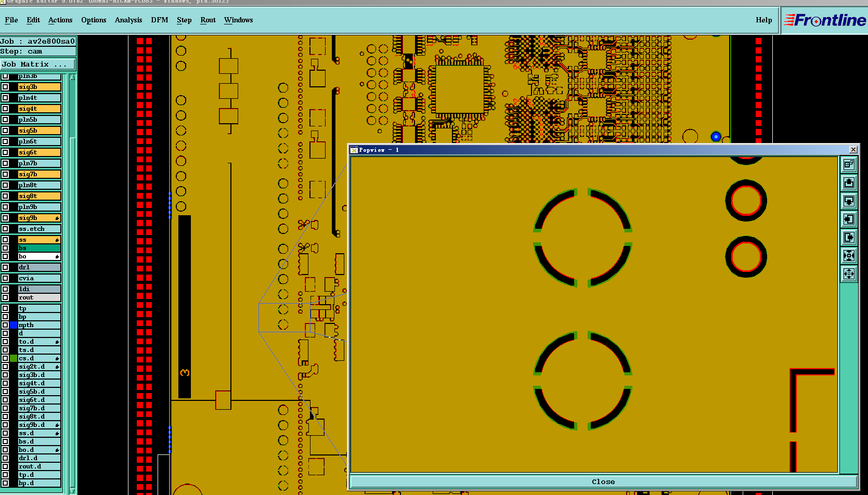Zoom in the Popview with the inward-arrows icon
The height and width of the screenshot is (495, 868).
click(x=849, y=255)
